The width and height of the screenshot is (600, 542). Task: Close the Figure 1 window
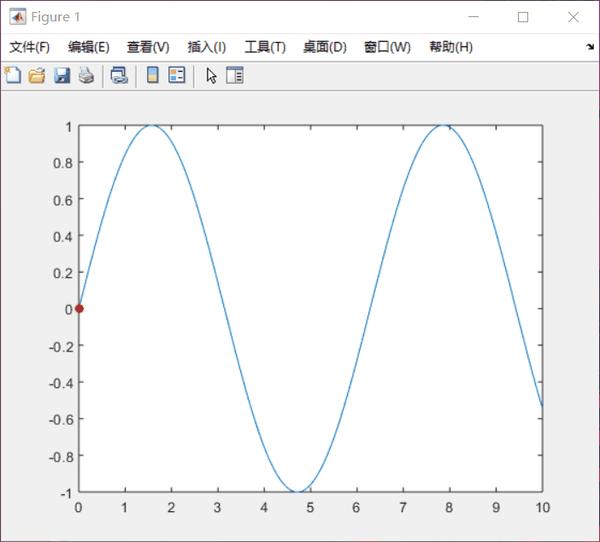click(x=573, y=17)
